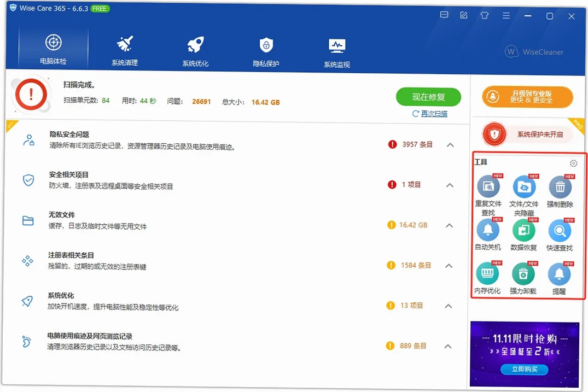Click the 无效文件 folder icon

point(28,220)
